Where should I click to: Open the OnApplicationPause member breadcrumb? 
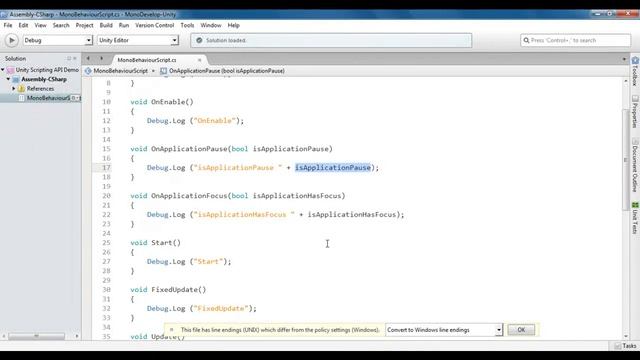tap(222, 71)
